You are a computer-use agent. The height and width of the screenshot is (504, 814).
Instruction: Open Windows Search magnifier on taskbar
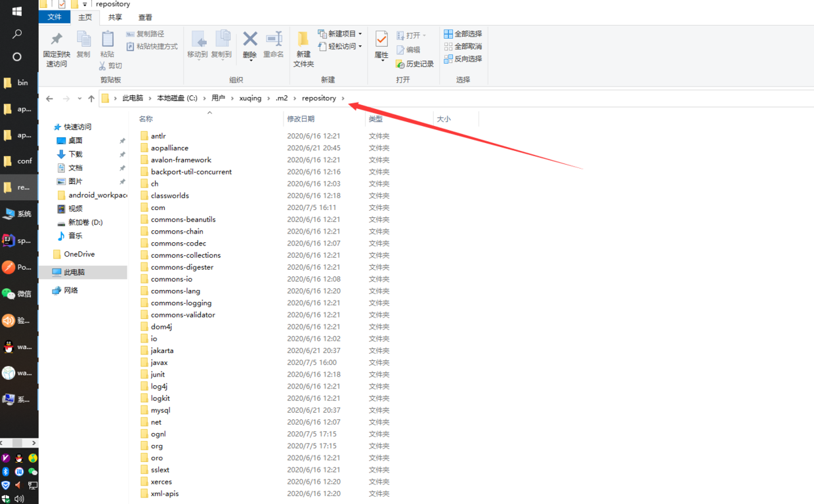[x=17, y=34]
